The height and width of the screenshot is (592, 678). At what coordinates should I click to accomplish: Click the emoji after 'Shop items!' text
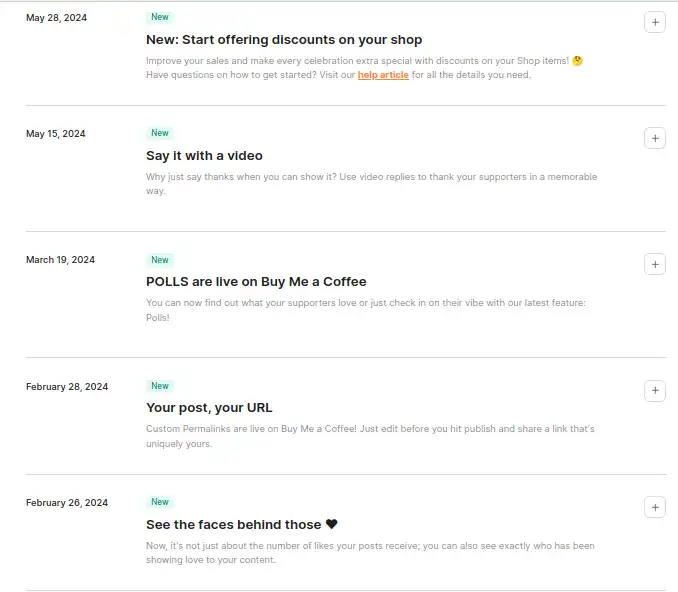coord(577,61)
